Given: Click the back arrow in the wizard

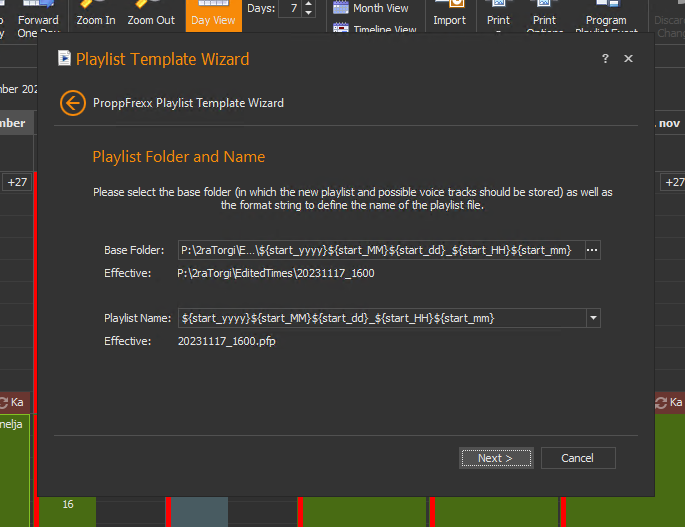Looking at the screenshot, I should click(72, 103).
